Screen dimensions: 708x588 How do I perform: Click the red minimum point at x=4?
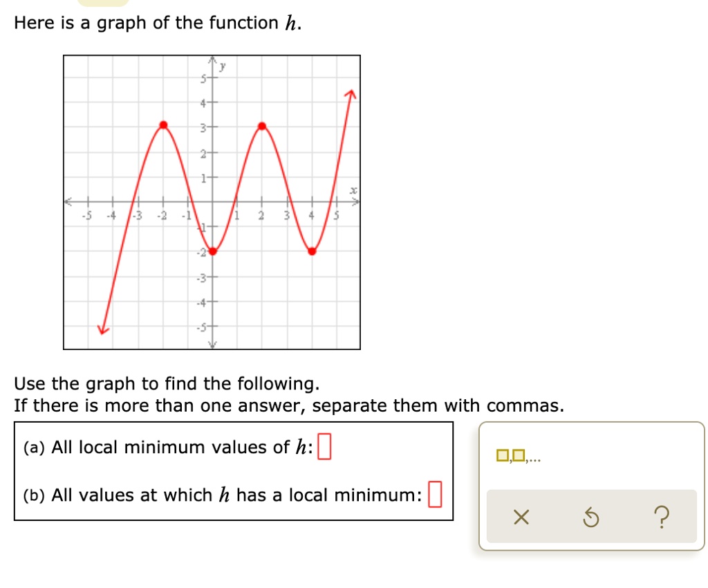tap(312, 251)
